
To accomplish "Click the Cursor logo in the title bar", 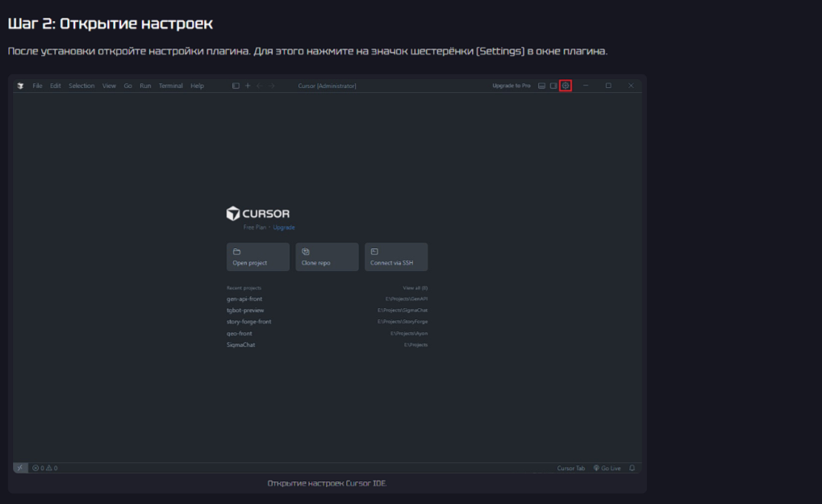I will 20,85.
